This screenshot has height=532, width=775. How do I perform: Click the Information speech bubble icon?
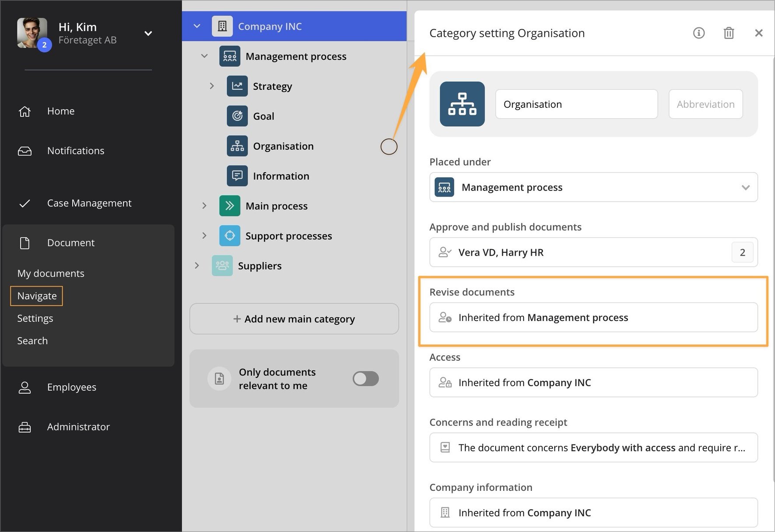pos(237,176)
